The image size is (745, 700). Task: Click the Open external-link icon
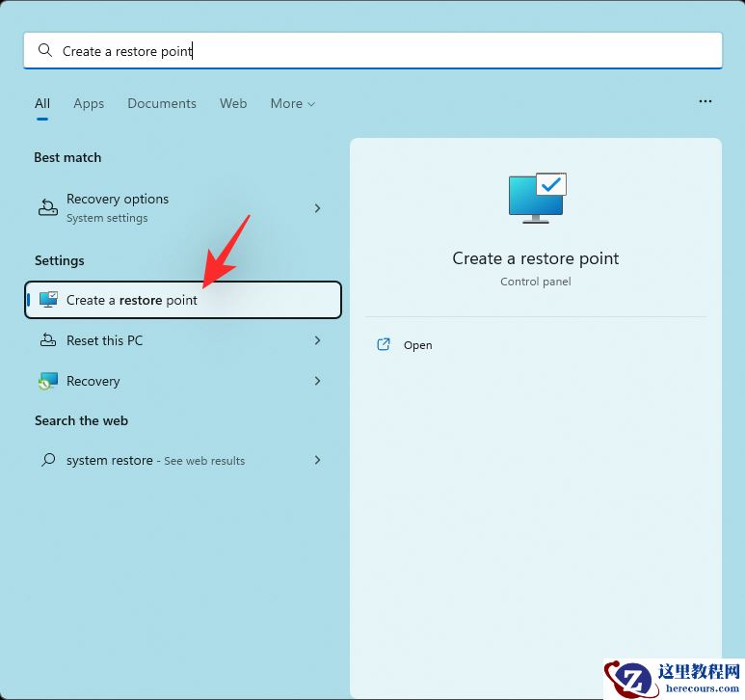pos(384,344)
